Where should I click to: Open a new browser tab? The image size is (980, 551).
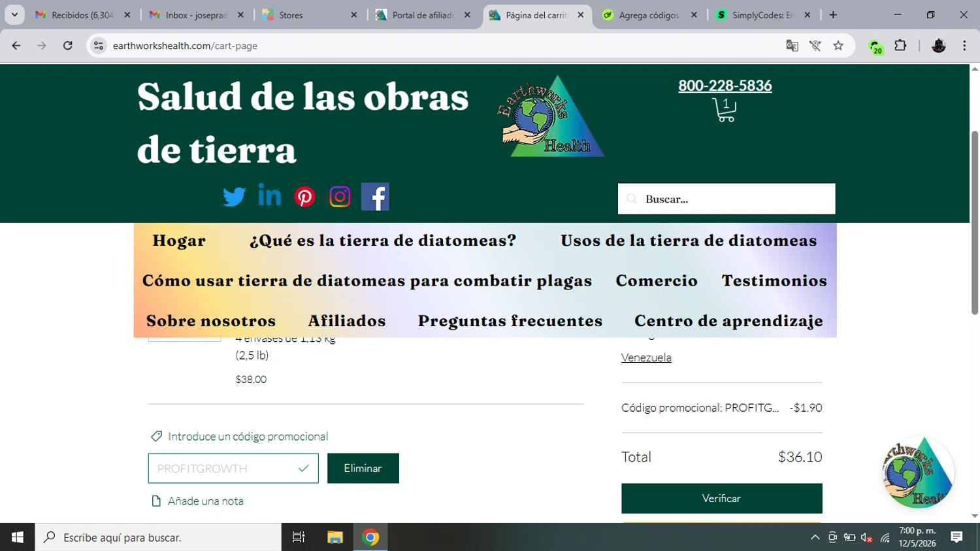(x=833, y=14)
